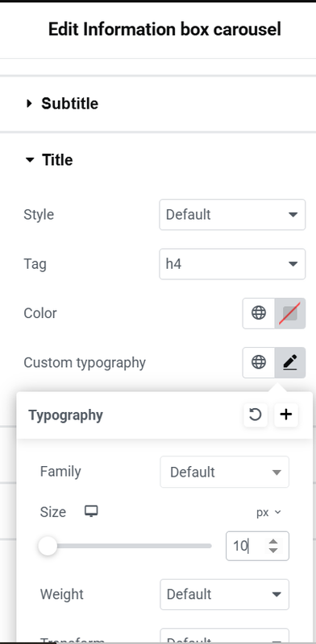Collapse the Title section

click(49, 159)
